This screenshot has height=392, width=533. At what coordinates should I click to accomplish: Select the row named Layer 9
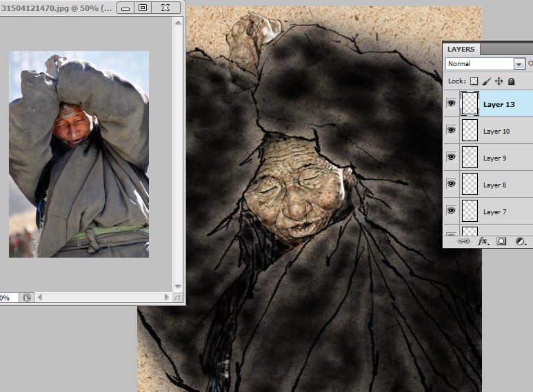coord(488,157)
